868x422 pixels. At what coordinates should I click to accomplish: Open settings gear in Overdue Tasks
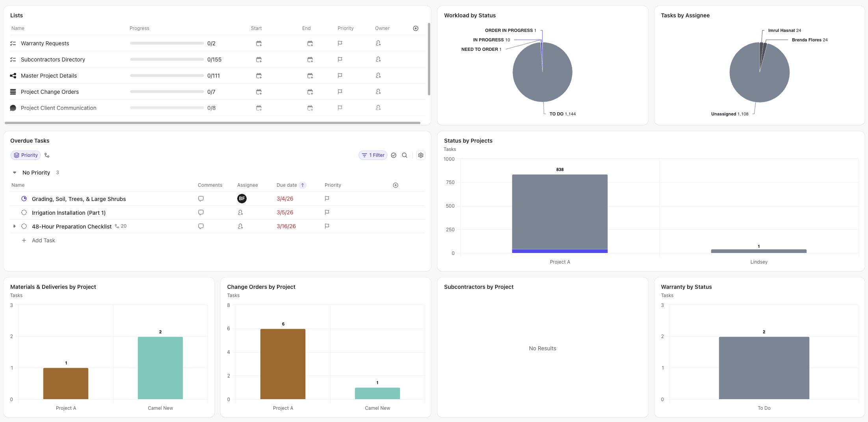421,155
